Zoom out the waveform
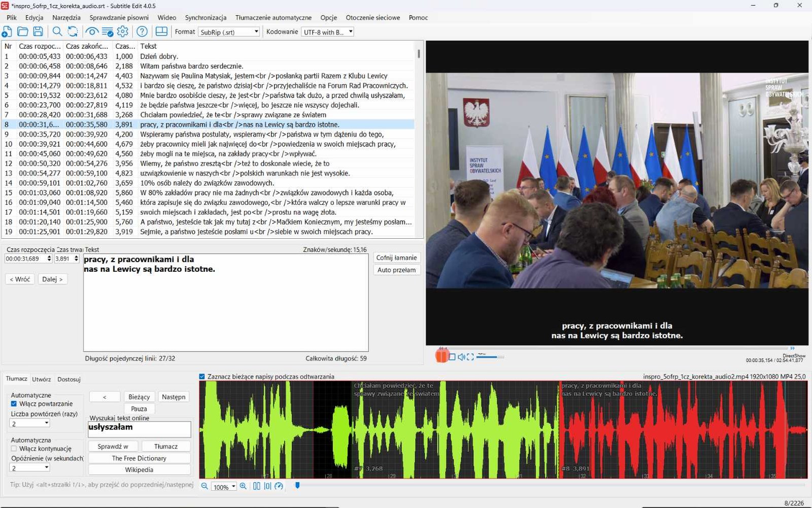Screen dimensions: 812x508 205,486
